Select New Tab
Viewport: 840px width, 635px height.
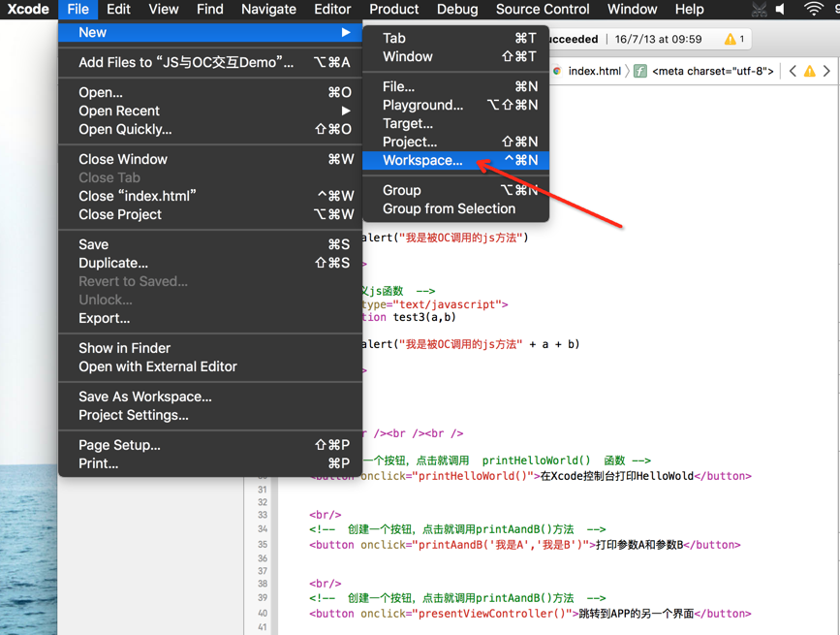point(456,38)
